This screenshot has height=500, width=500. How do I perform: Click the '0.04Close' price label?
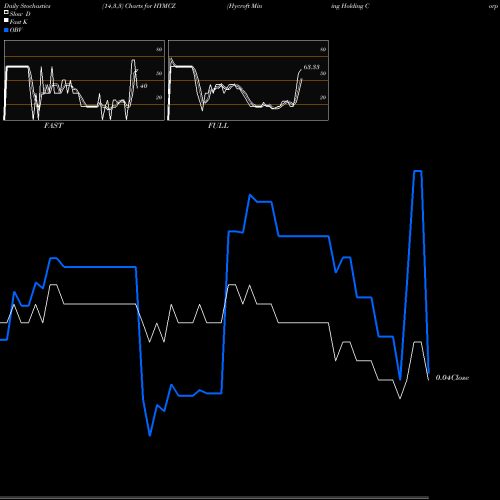coord(452,378)
